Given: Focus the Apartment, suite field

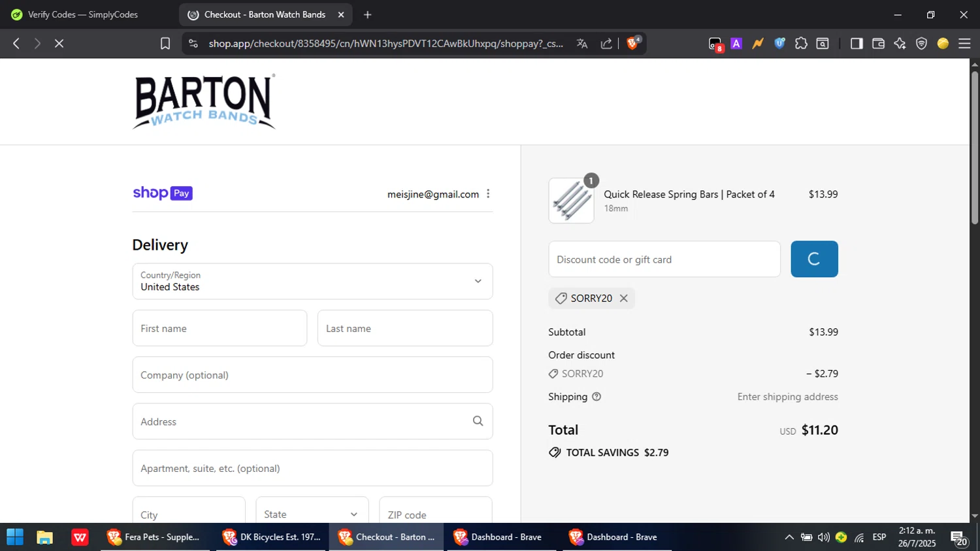Looking at the screenshot, I should 312,468.
